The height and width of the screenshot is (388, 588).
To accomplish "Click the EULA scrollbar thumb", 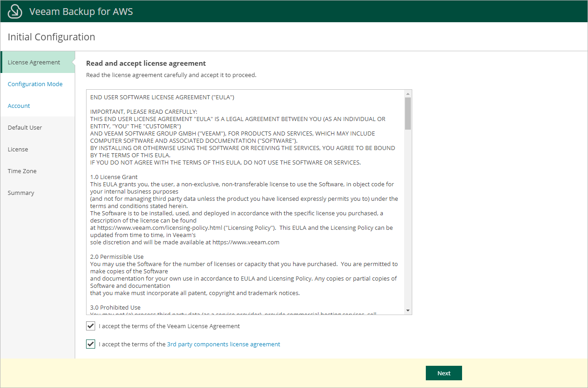I will pos(408,114).
